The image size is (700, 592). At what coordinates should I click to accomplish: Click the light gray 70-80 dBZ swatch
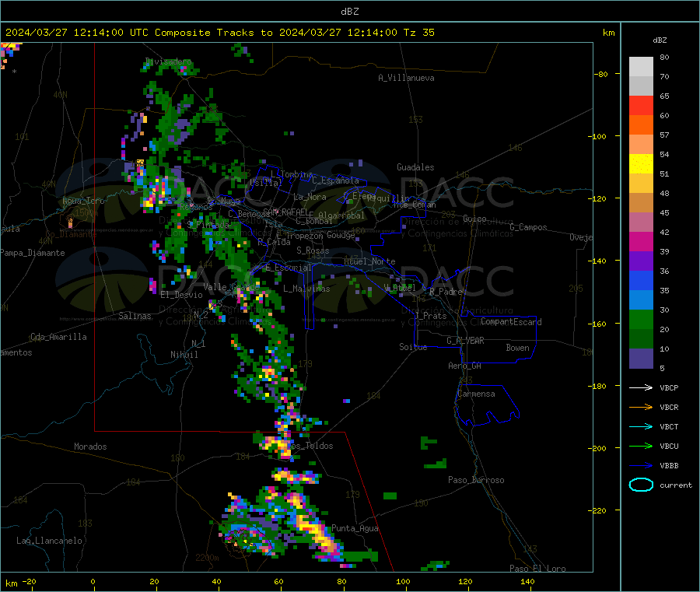coord(641,67)
